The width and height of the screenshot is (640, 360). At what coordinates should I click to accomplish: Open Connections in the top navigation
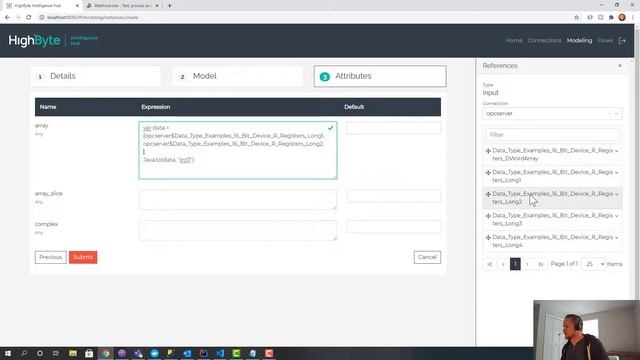tap(544, 40)
